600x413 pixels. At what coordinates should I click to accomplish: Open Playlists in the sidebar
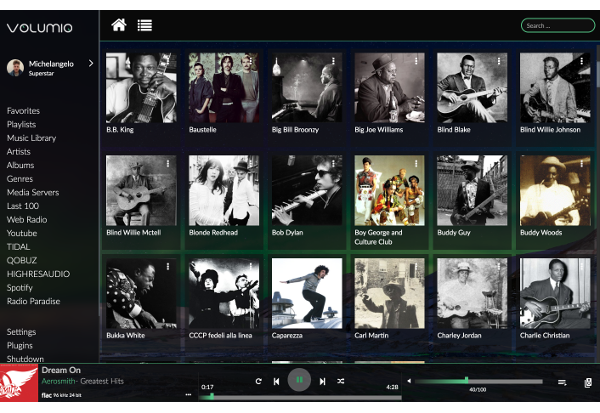[21, 124]
